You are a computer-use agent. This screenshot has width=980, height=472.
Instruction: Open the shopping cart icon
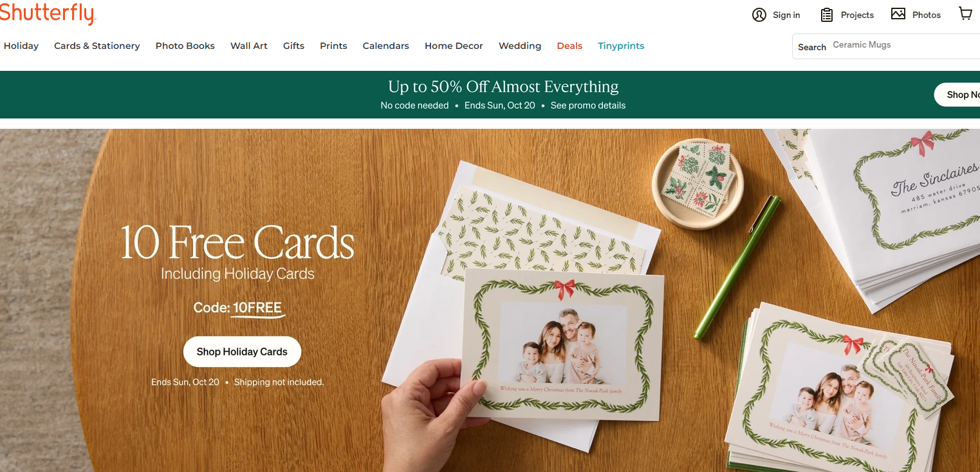965,14
